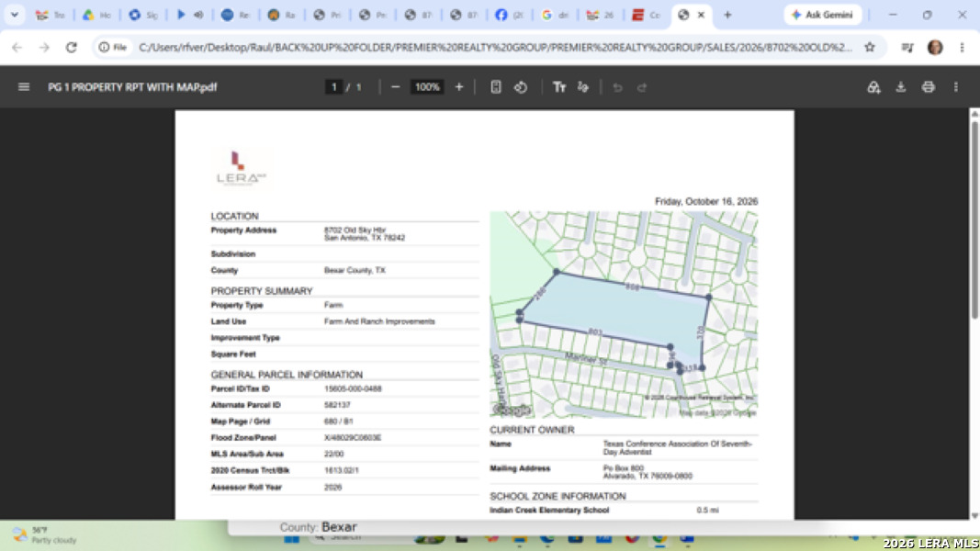This screenshot has width=980, height=551.
Task: Print the property report PDF
Action: 929,87
